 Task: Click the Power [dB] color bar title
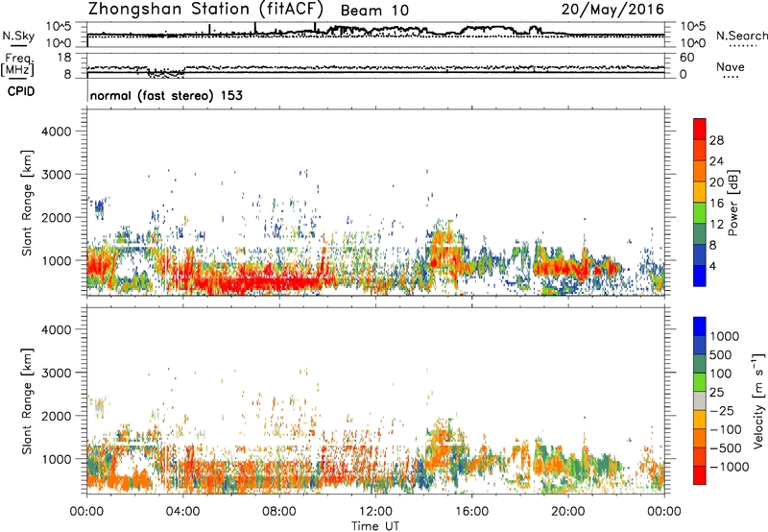732,203
